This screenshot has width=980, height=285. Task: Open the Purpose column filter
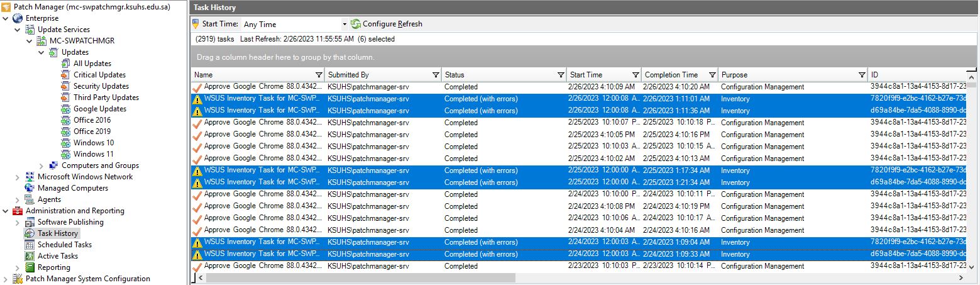tap(862, 75)
